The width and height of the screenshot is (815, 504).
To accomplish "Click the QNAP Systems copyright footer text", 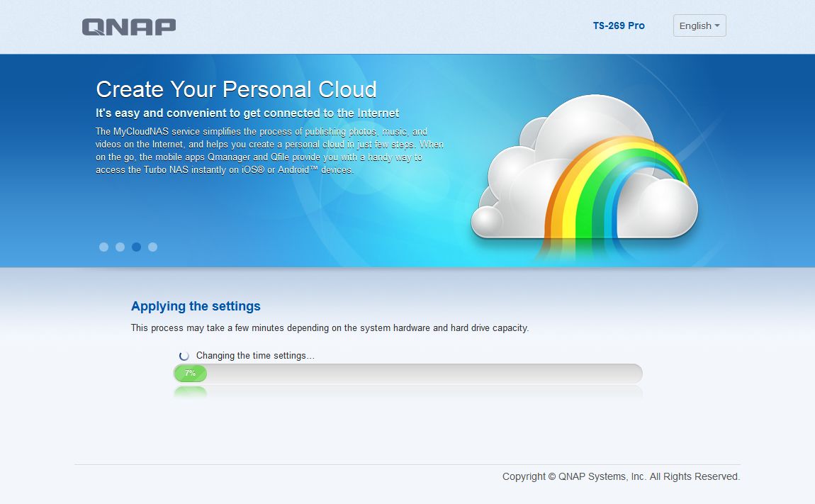I will [621, 476].
